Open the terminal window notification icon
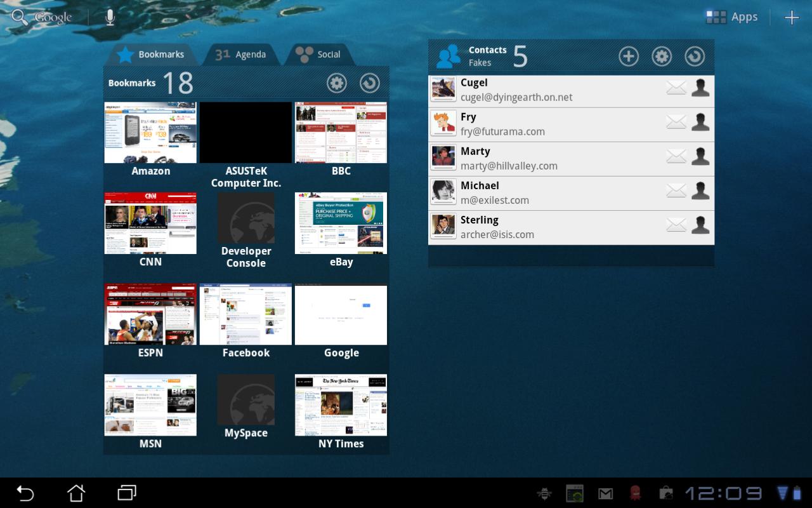The image size is (812, 508). 574,493
